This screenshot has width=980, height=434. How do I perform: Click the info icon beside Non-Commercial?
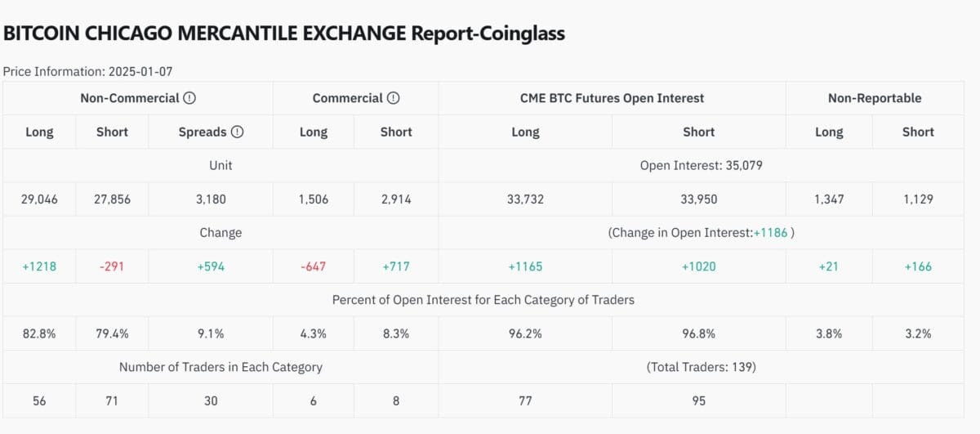(x=189, y=98)
